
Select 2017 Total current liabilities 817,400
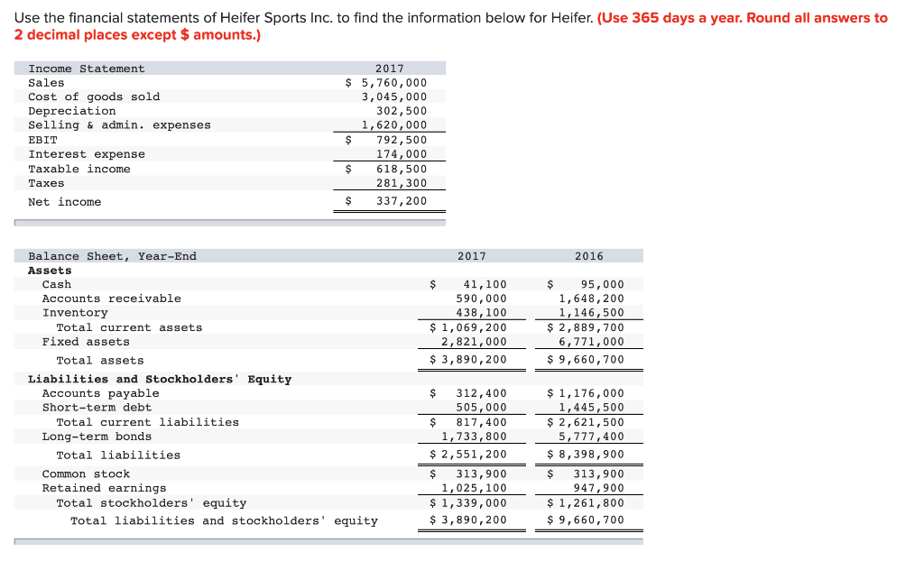tap(482, 422)
